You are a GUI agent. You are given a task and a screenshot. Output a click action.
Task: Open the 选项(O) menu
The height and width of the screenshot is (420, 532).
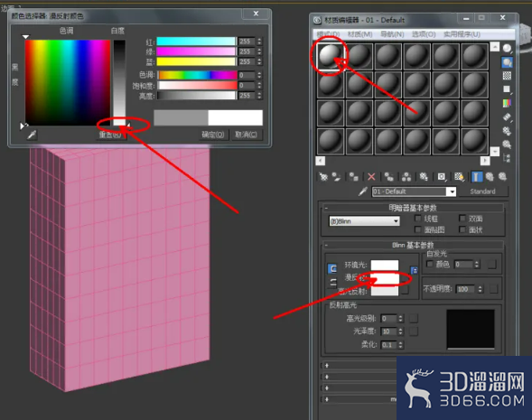[424, 34]
